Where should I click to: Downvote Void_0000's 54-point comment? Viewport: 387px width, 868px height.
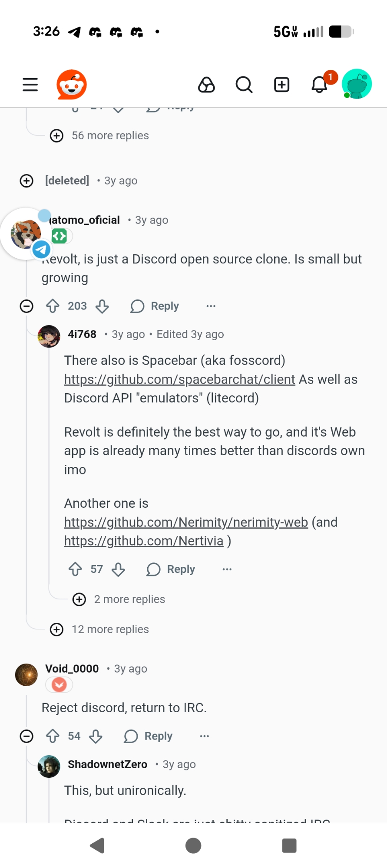click(96, 736)
